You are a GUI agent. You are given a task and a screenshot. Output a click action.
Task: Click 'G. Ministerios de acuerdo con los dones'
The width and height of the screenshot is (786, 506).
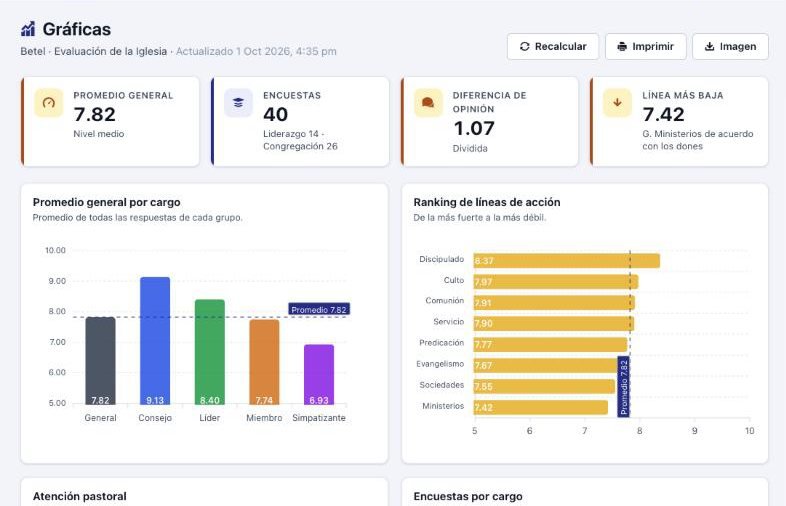point(698,140)
